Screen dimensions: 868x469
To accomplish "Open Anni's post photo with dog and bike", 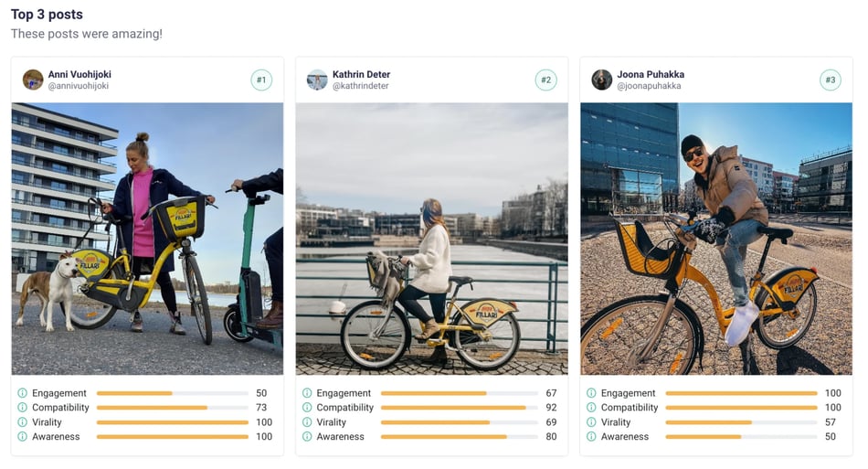I will pos(147,239).
